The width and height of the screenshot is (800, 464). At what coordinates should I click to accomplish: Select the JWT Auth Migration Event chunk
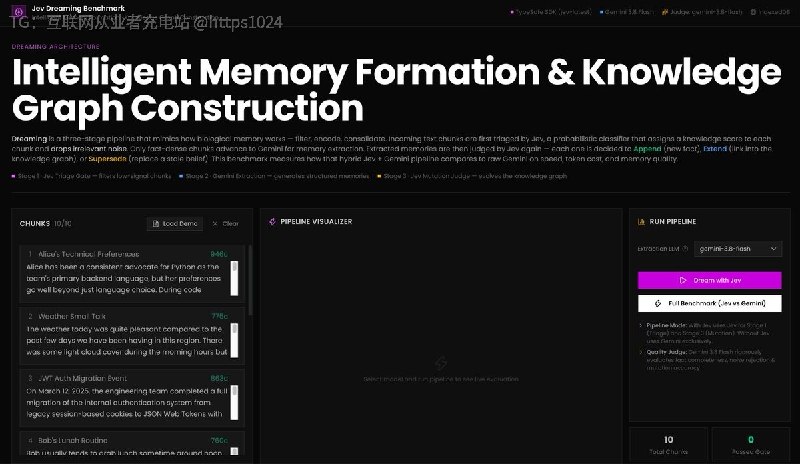pos(132,398)
